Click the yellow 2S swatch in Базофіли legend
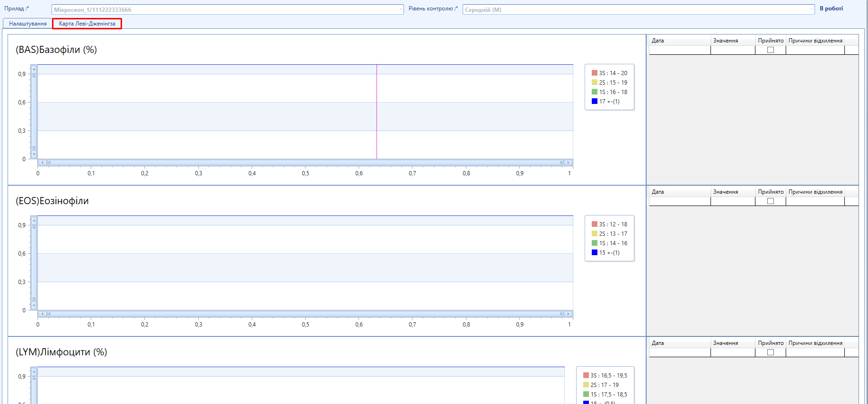This screenshot has height=404, width=868. click(x=595, y=82)
